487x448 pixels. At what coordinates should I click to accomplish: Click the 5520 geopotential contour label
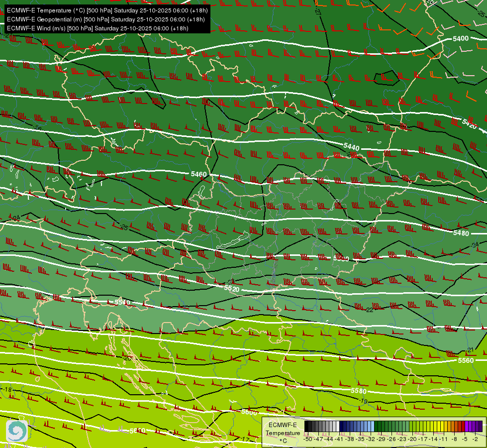232,289
